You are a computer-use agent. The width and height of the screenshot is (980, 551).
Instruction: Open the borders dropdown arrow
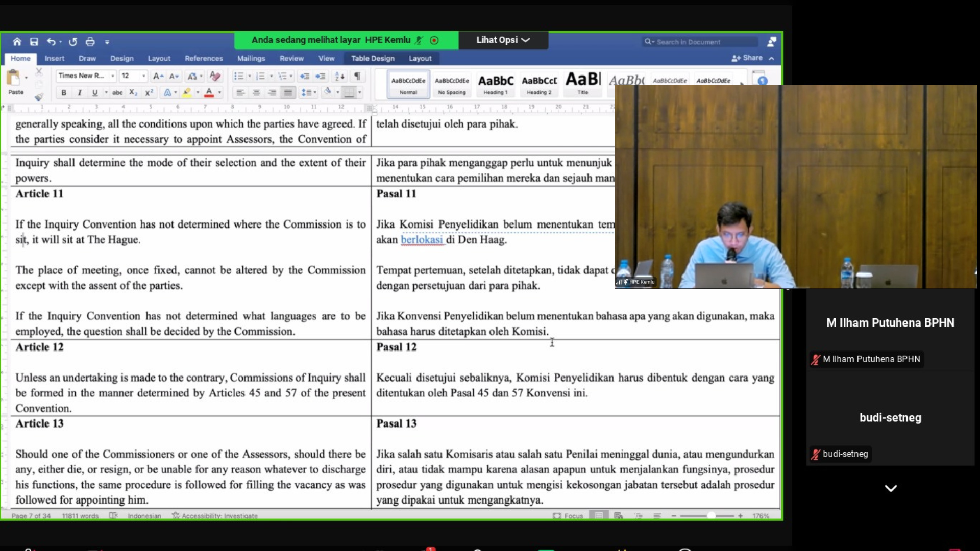(x=360, y=93)
